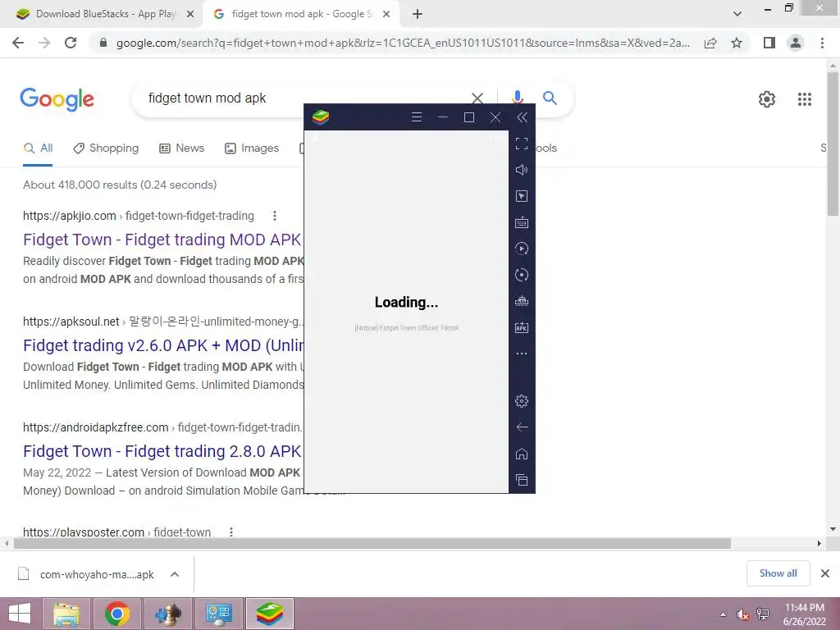Show hidden system tray icons
Image resolution: width=840 pixels, height=630 pixels.
724,614
